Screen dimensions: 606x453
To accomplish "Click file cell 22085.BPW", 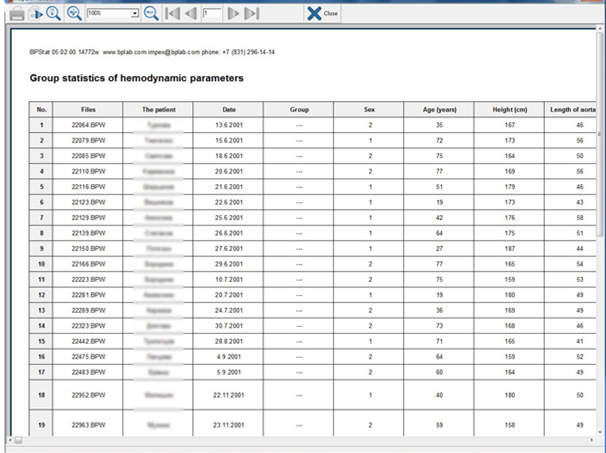I will (x=88, y=156).
